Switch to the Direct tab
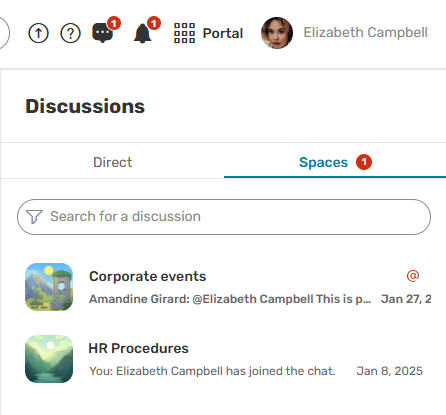This screenshot has height=415, width=446. click(x=112, y=162)
